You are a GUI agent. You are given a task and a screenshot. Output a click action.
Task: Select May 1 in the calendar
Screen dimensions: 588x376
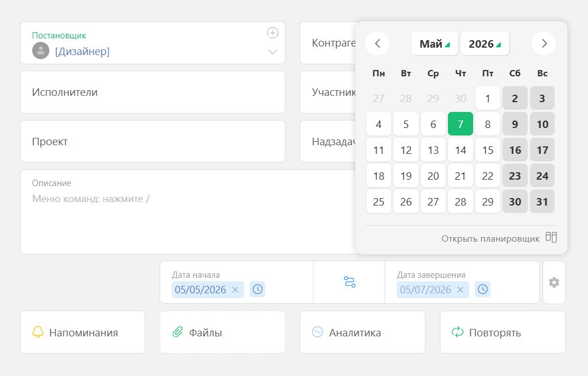coord(488,98)
